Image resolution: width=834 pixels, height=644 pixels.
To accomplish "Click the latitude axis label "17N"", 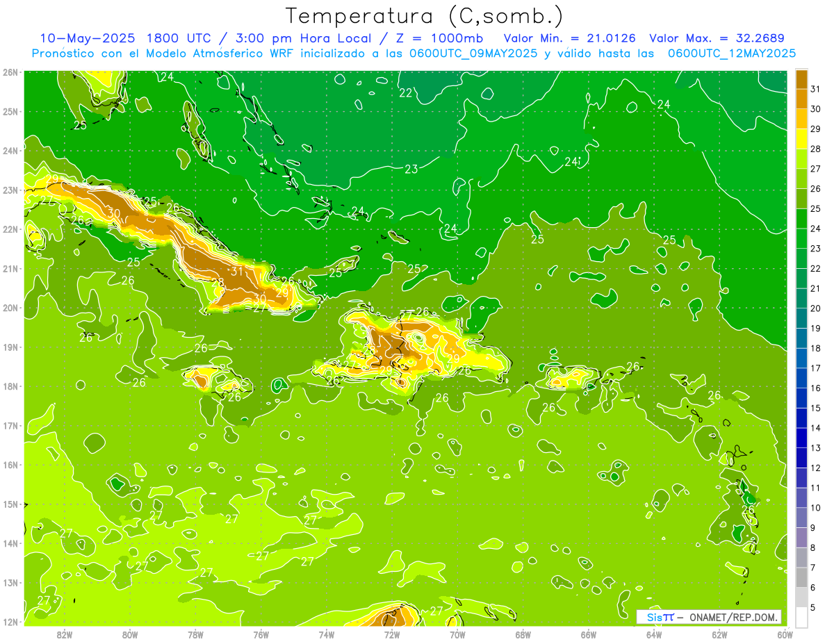I will click(10, 425).
